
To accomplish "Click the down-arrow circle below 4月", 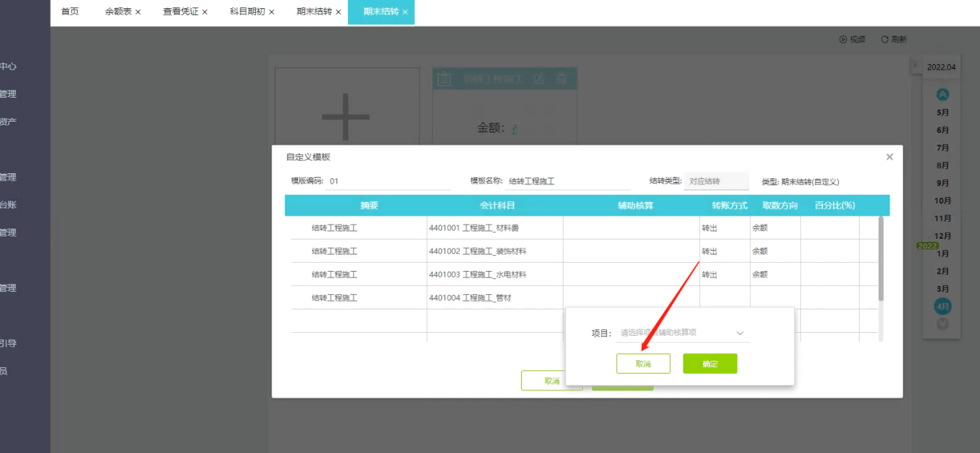I will tap(943, 324).
